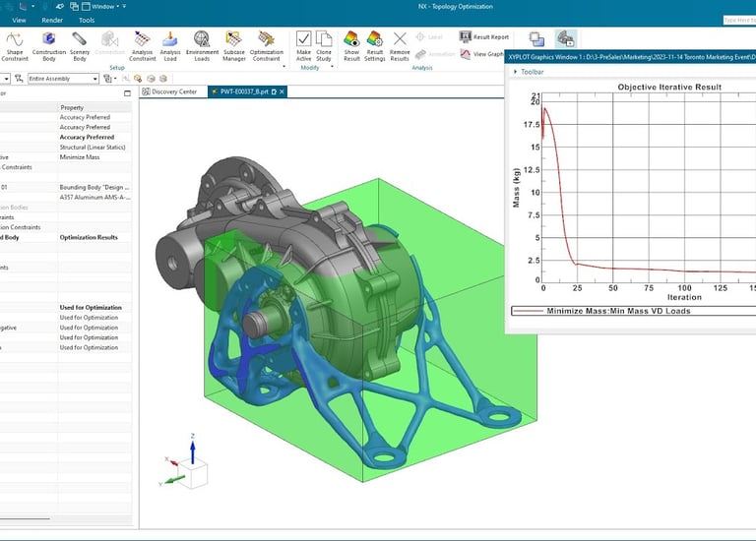Image resolution: width=756 pixels, height=541 pixels.
Task: Select the Minimize Mass property value
Action: pyautogui.click(x=80, y=157)
